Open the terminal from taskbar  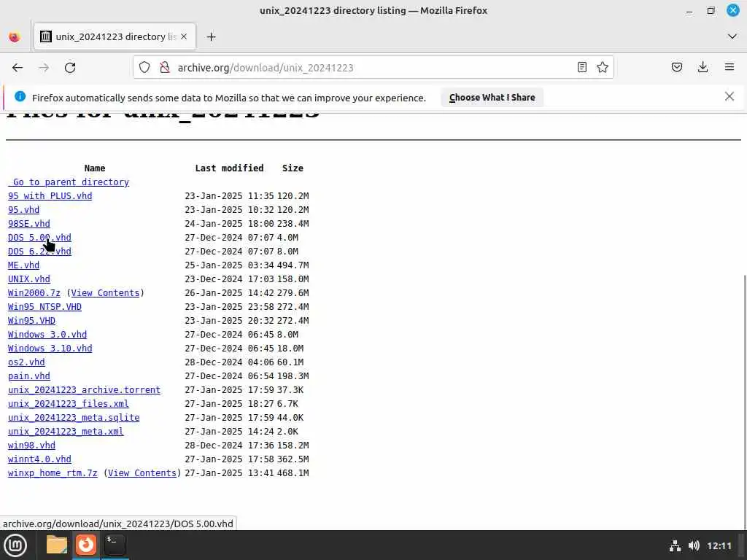115,545
